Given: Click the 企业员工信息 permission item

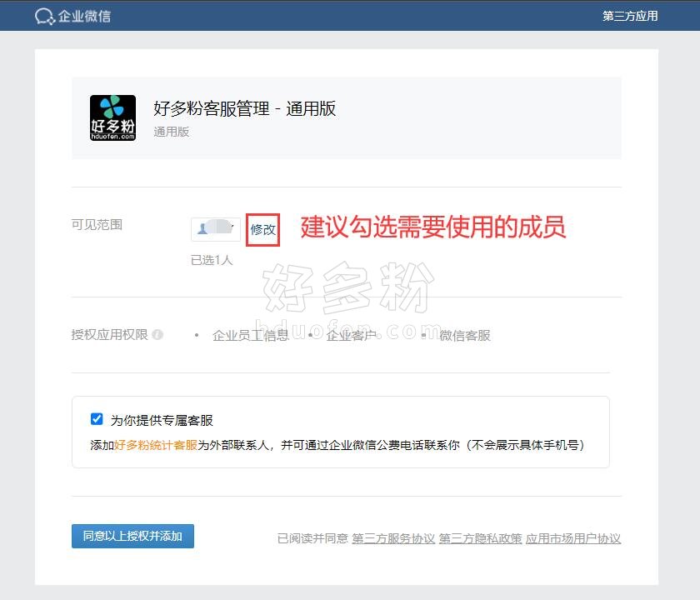Looking at the screenshot, I should (x=251, y=335).
